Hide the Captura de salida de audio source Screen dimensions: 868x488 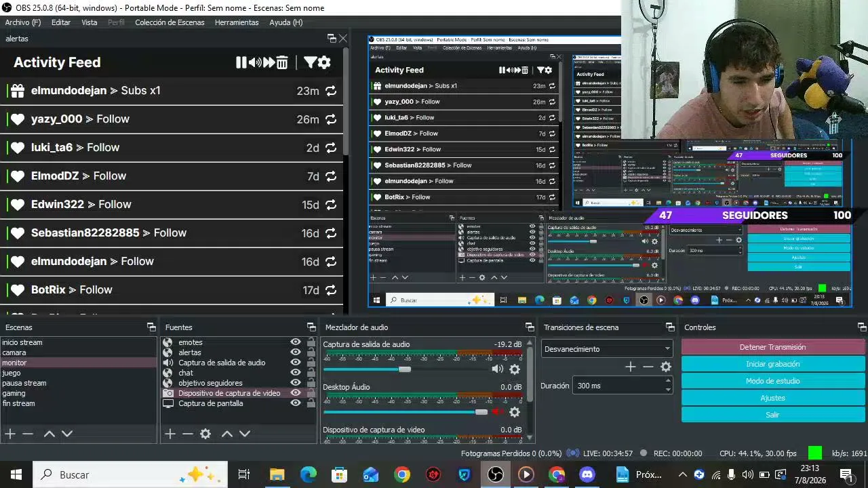[296, 363]
